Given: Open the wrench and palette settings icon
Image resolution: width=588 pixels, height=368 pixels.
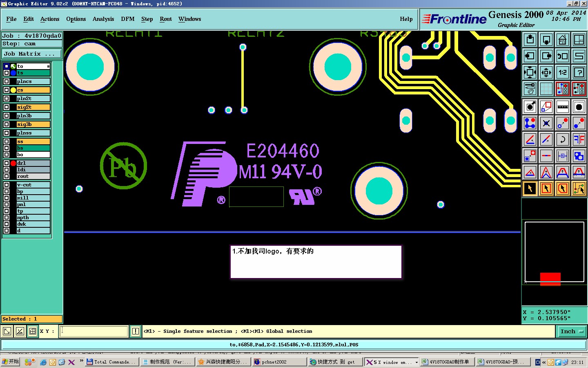Looking at the screenshot, I should point(530,88).
